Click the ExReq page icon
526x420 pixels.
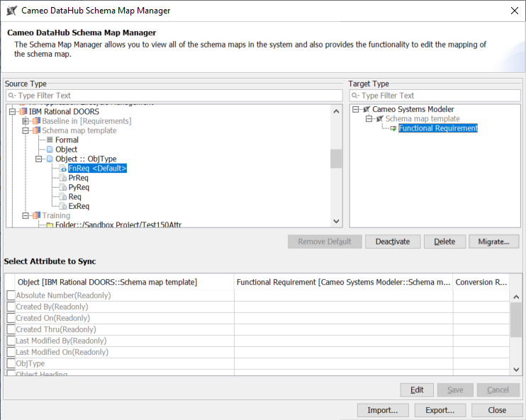[x=63, y=206]
